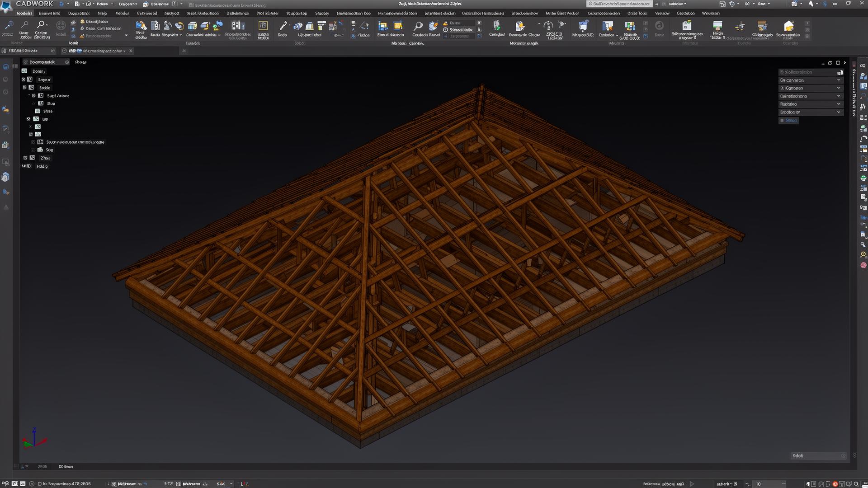Click the 'Wabratra' status bar button
Image resolution: width=868 pixels, height=488 pixels.
(191, 484)
